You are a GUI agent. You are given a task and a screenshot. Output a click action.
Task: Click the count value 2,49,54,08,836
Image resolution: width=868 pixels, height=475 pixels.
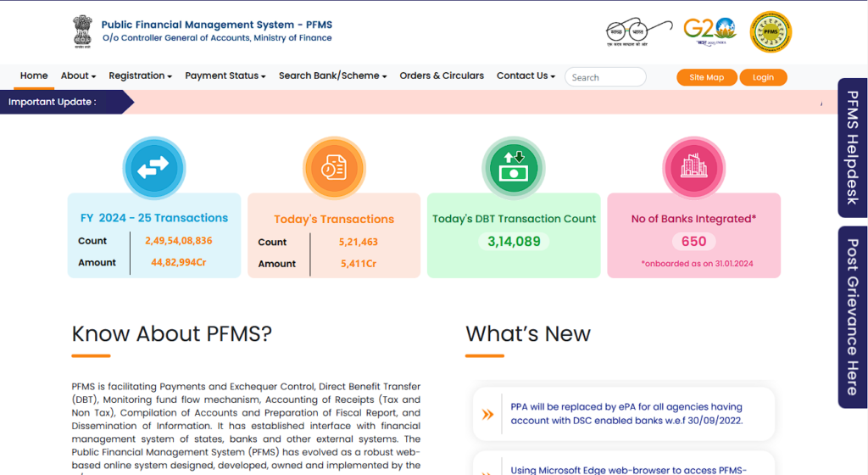(178, 241)
